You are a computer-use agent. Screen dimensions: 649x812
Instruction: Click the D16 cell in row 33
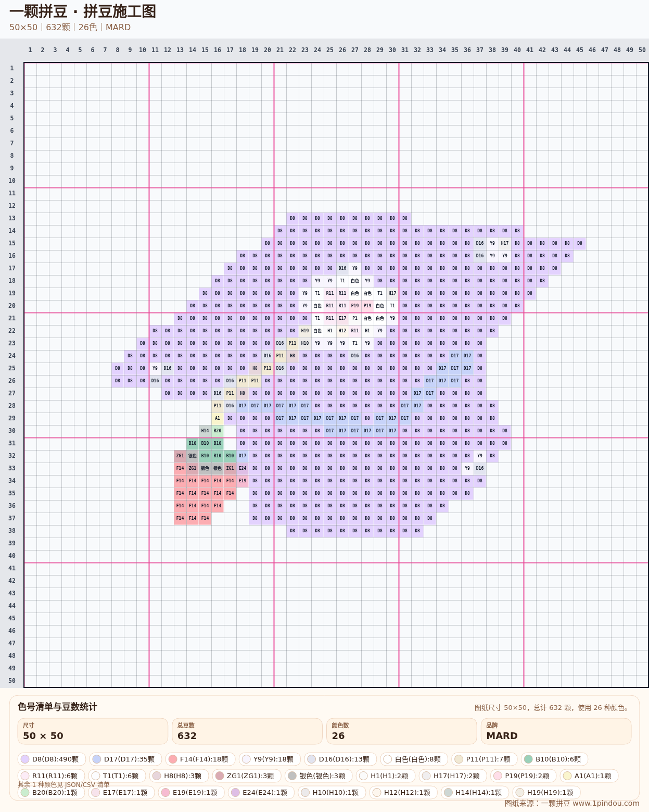480,468
